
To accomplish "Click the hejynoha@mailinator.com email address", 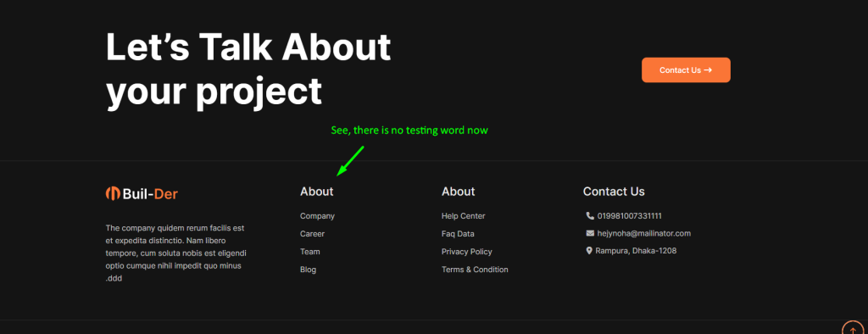I will 644,234.
